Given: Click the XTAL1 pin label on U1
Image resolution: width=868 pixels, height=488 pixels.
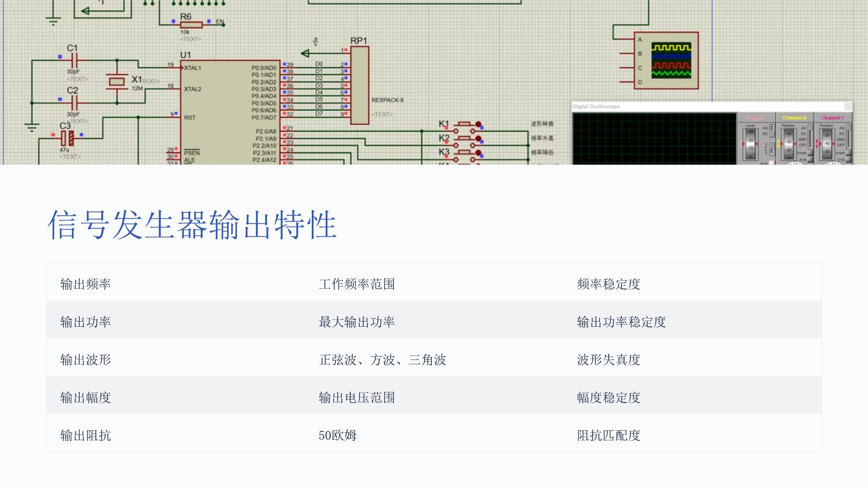Looking at the screenshot, I should (192, 68).
